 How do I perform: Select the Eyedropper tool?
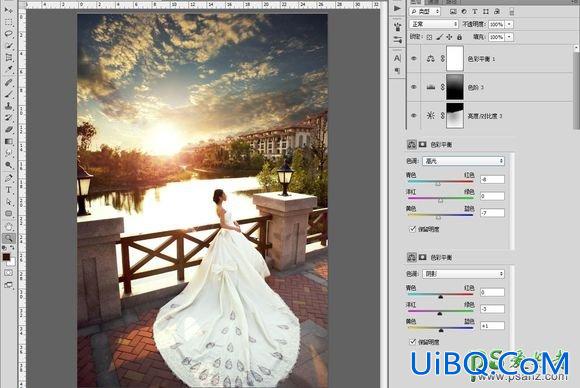[8, 69]
